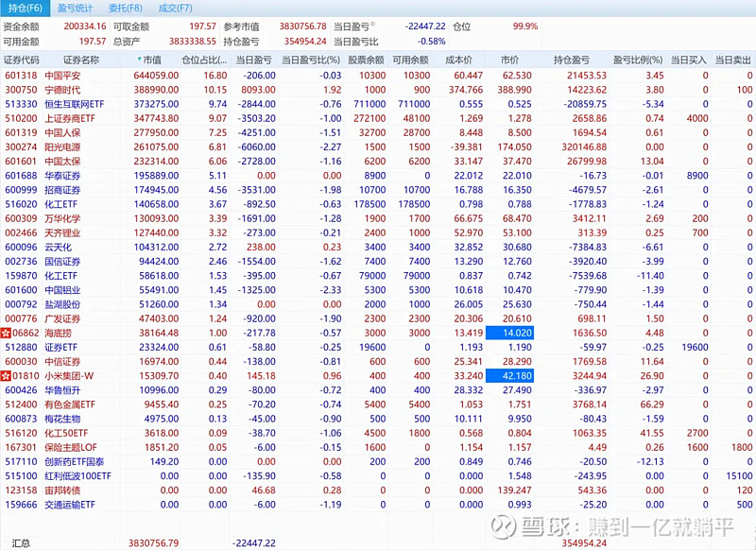Click the 股票余额 column header
The width and height of the screenshot is (756, 550).
point(366,60)
